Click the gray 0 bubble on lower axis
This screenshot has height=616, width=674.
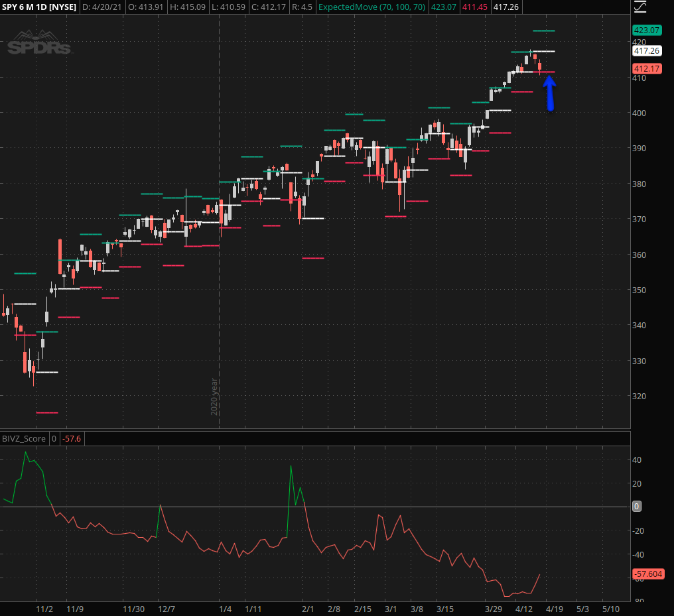click(636, 507)
